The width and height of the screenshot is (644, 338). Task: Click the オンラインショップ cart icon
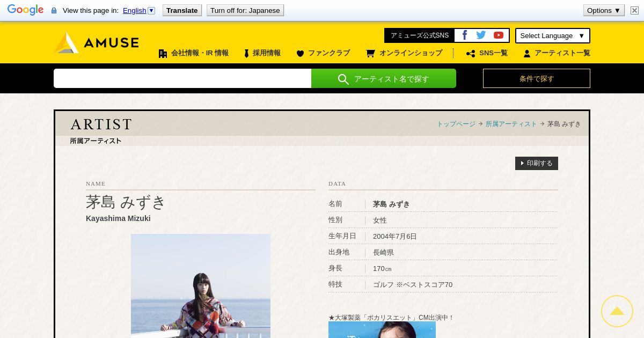[x=370, y=54]
